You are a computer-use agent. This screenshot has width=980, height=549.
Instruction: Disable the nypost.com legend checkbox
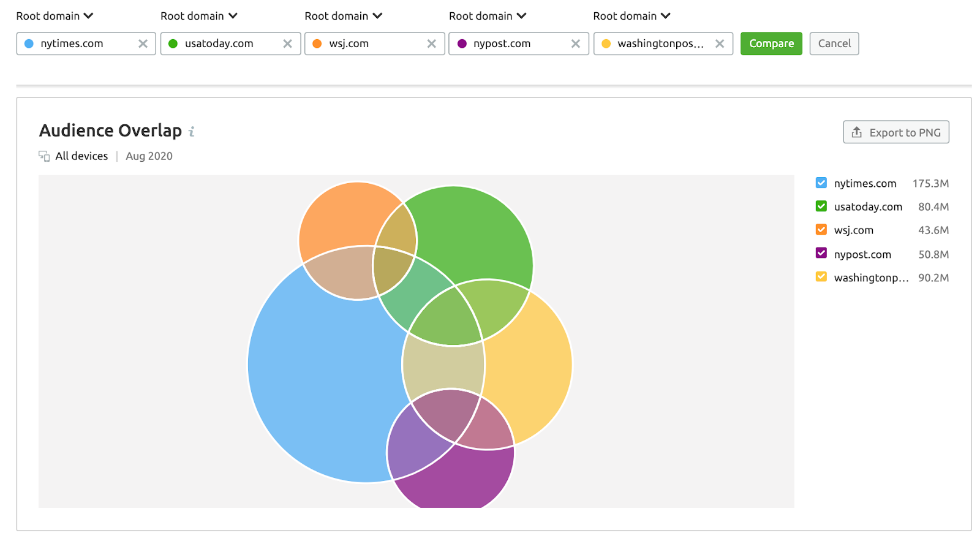point(821,253)
